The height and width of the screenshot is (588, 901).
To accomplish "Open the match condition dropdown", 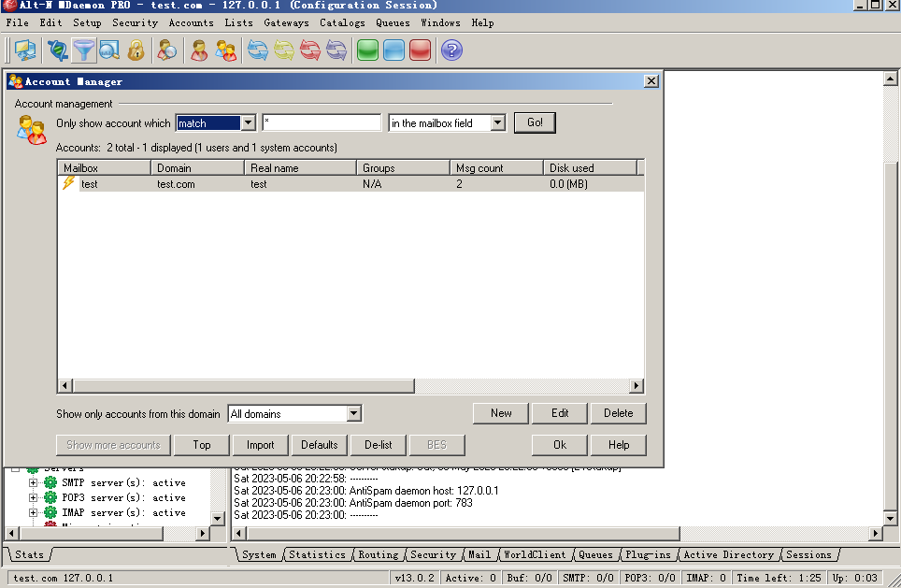I will point(248,123).
